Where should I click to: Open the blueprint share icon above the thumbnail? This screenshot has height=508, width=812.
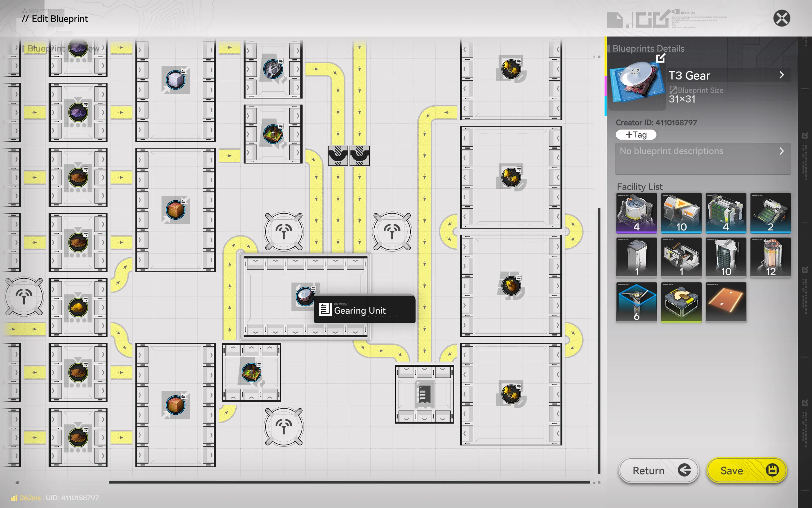(660, 58)
